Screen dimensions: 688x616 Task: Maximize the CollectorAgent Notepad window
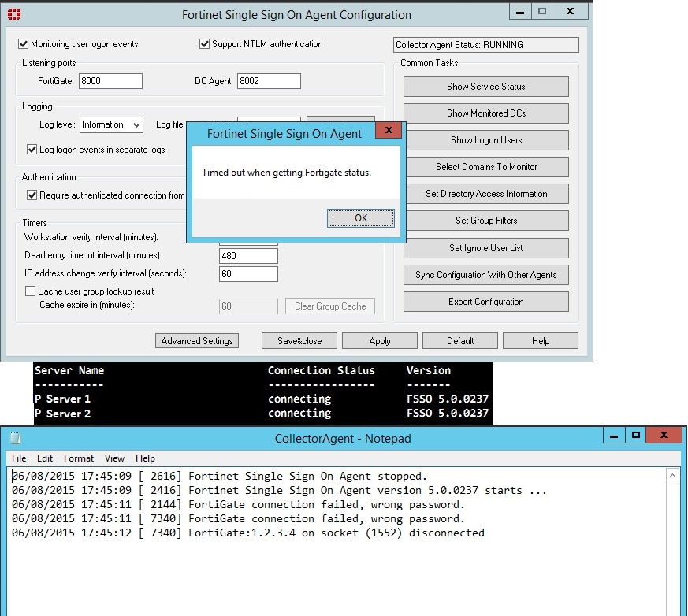pos(636,436)
